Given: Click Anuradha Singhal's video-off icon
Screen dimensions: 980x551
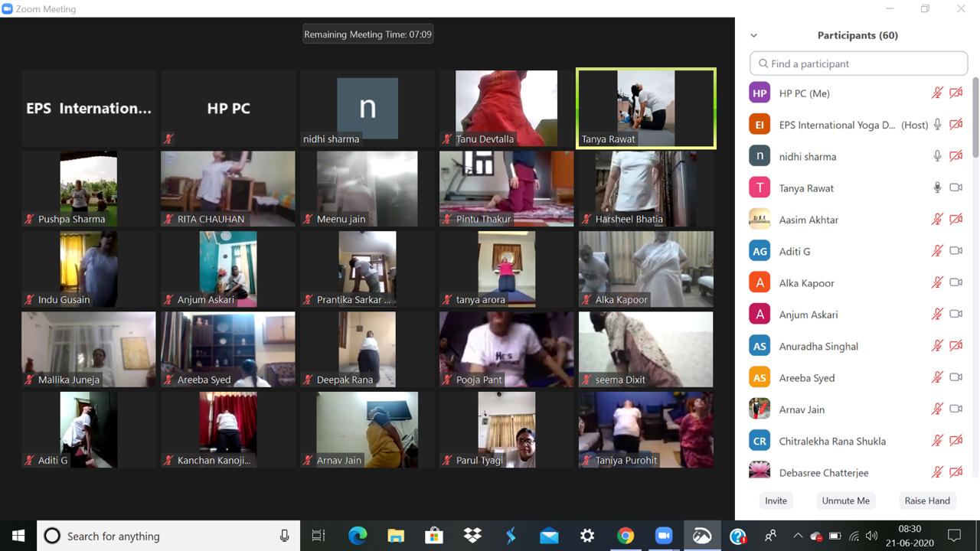Looking at the screenshot, I should 955,346.
